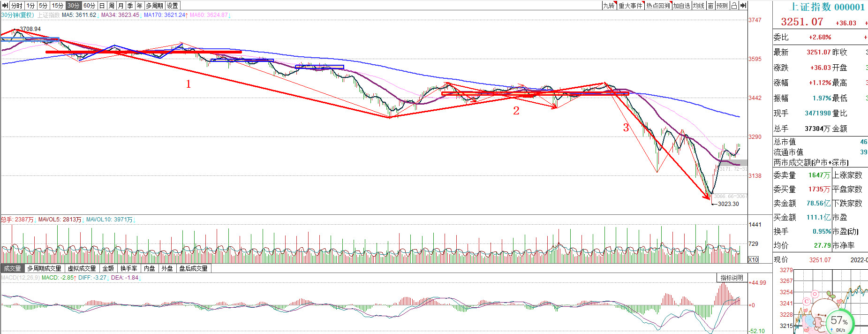Select the 1分 period
This screenshot has width=868, height=334.
click(30, 6)
